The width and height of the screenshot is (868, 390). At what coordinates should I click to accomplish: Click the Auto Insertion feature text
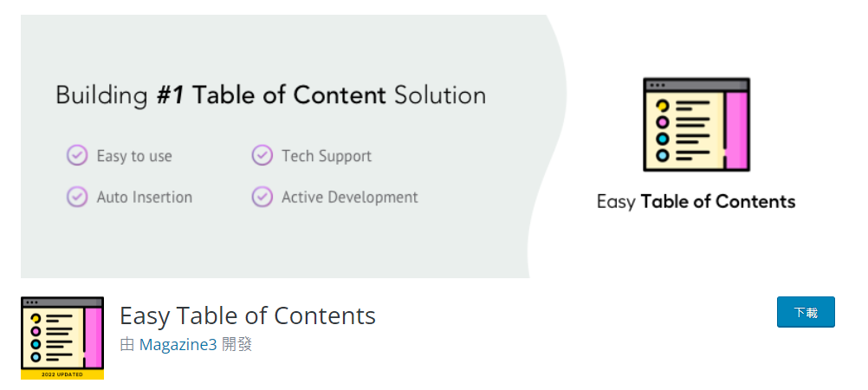click(145, 197)
